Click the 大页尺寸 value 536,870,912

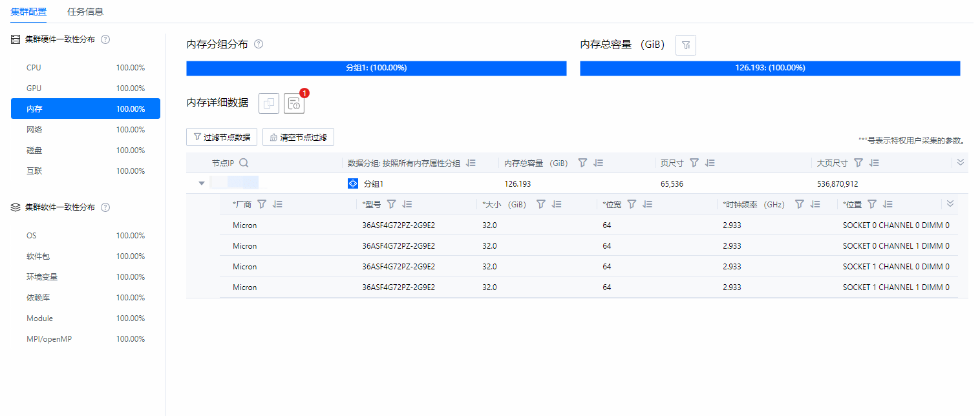pos(838,184)
